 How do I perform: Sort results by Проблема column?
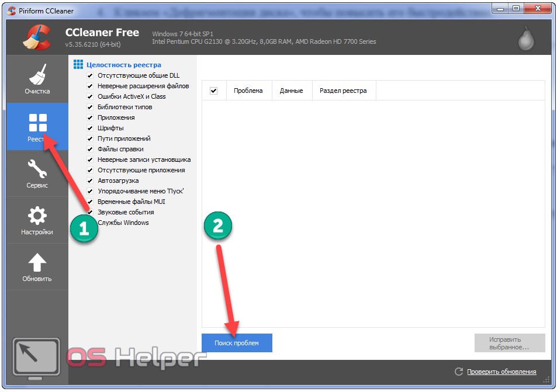[248, 91]
